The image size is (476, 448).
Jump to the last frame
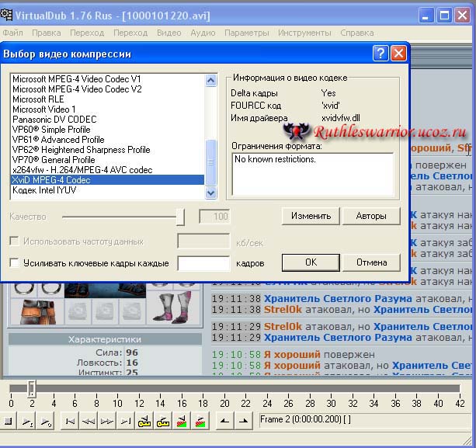point(125,421)
